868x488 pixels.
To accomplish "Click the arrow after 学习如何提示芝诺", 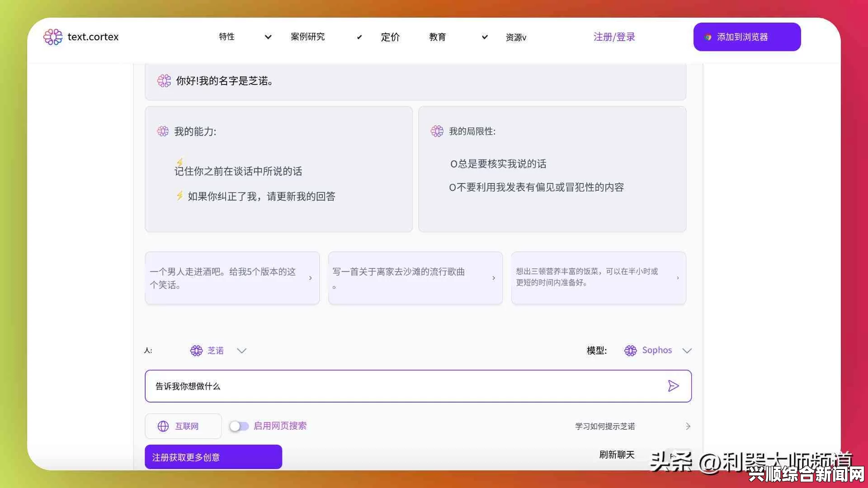I will tap(688, 426).
